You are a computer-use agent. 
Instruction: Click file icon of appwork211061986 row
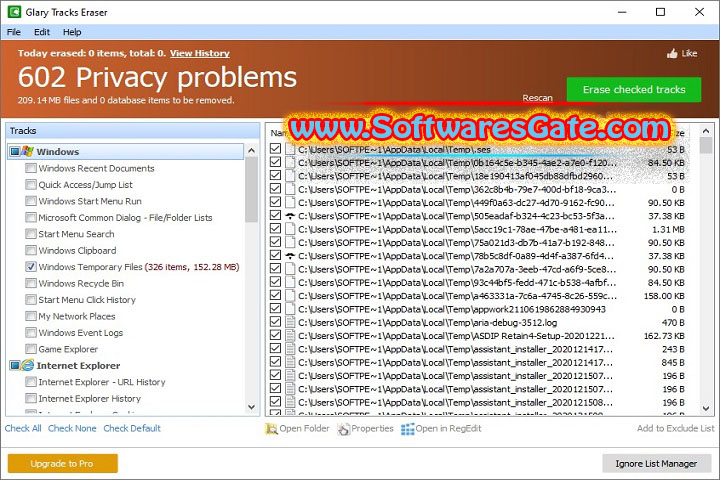coord(290,309)
